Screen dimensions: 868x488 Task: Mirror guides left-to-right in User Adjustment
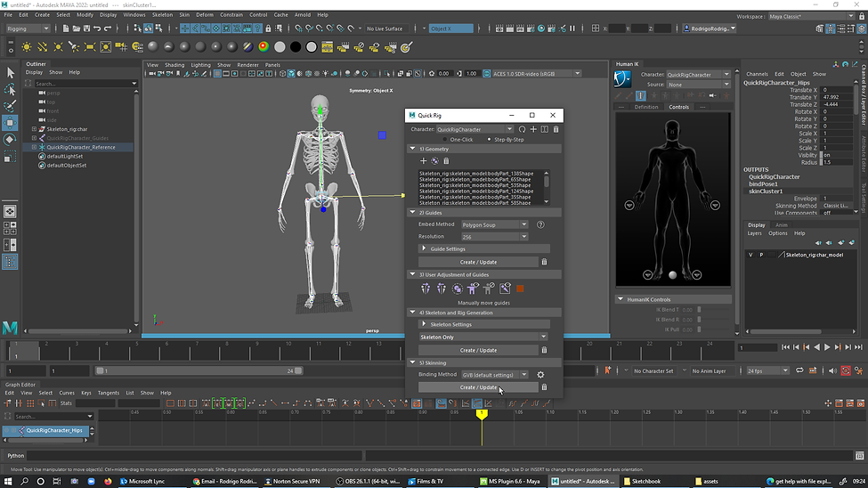[x=426, y=289]
